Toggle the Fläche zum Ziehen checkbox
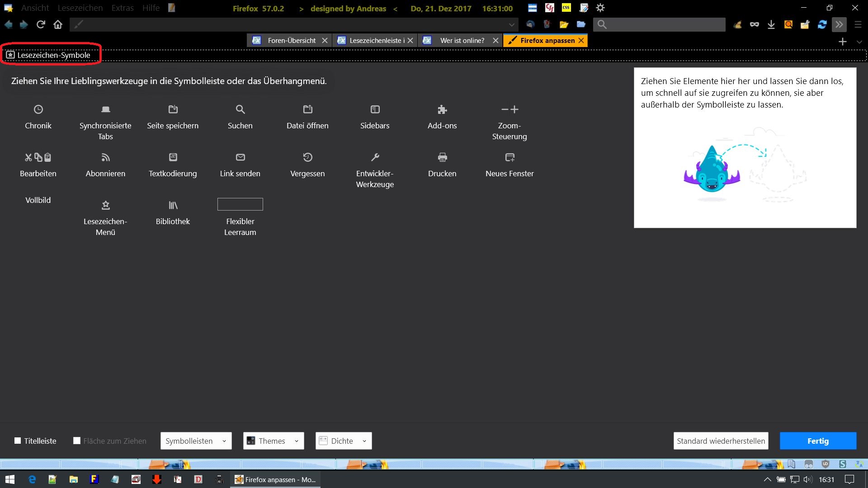The width and height of the screenshot is (868, 488). coord(77,441)
